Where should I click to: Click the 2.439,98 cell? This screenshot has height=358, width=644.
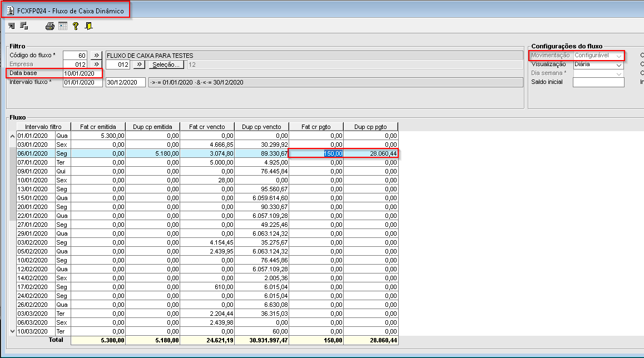tap(207, 322)
